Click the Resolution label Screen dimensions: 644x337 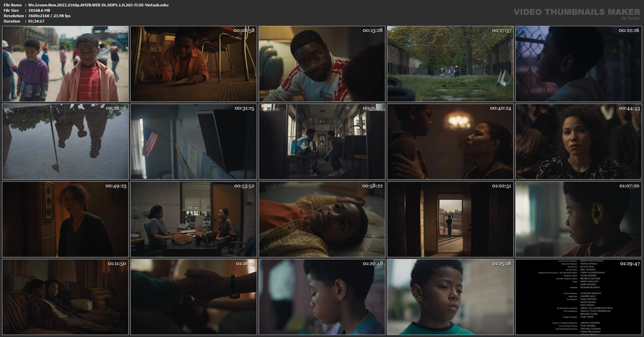[13, 16]
